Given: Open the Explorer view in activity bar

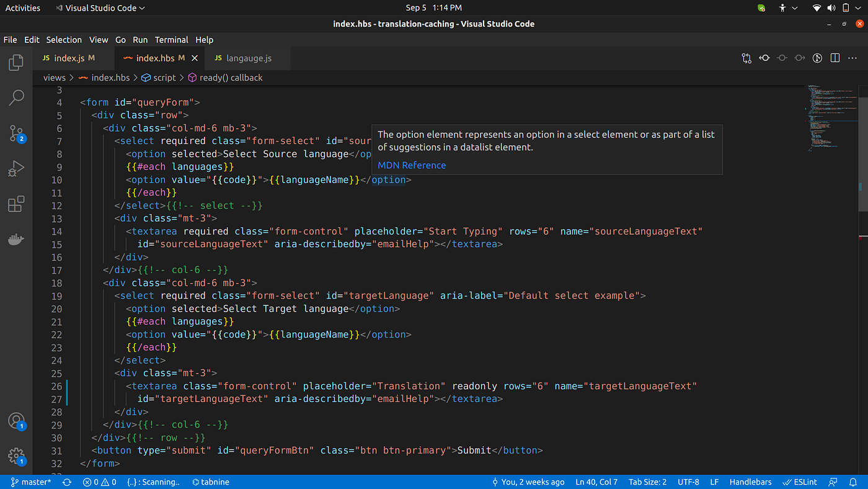Looking at the screenshot, I should (x=16, y=62).
